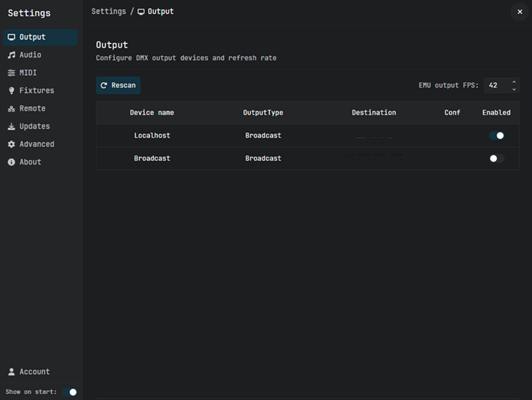Click the Destination address in Broadcast row
Image resolution: width=532 pixels, height=400 pixels.
tap(374, 157)
